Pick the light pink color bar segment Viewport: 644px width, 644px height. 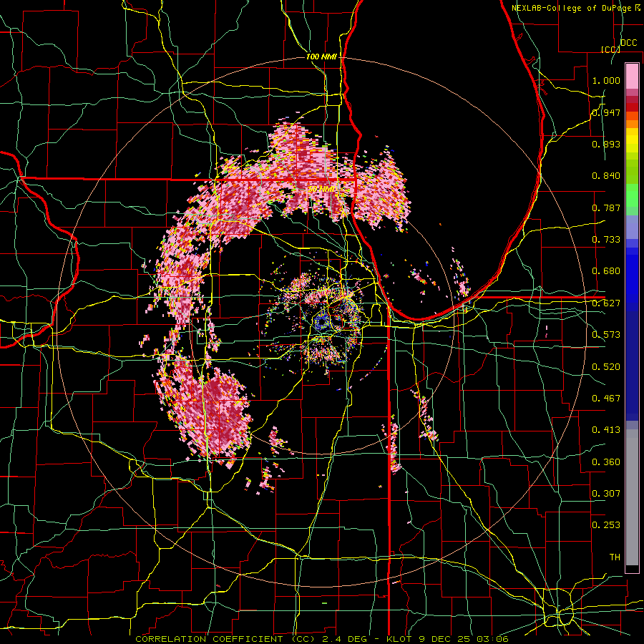(632, 76)
